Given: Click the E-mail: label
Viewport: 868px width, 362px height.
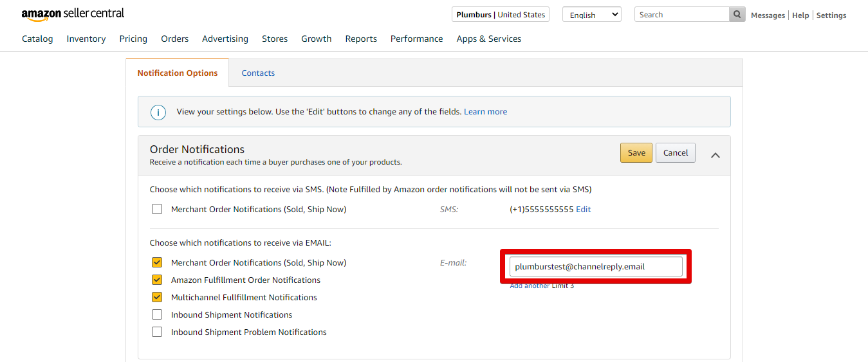Looking at the screenshot, I should 454,262.
